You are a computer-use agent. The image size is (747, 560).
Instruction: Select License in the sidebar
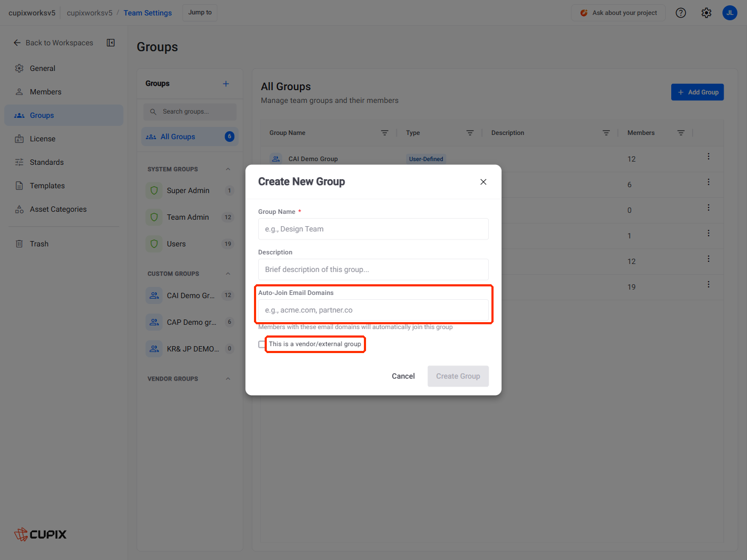pos(64,139)
